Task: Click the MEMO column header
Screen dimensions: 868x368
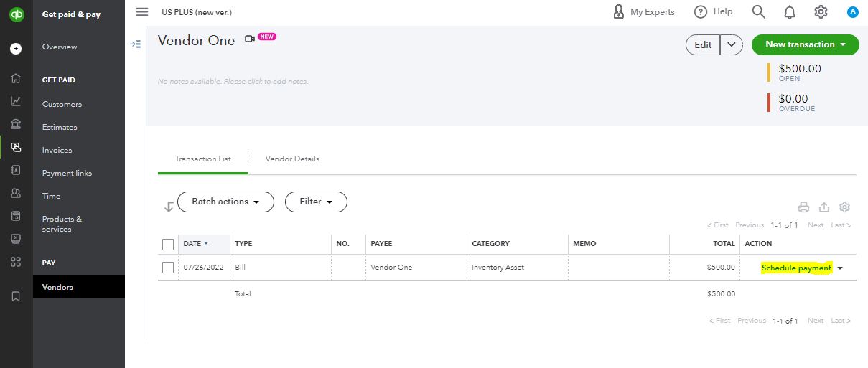Action: pos(584,244)
